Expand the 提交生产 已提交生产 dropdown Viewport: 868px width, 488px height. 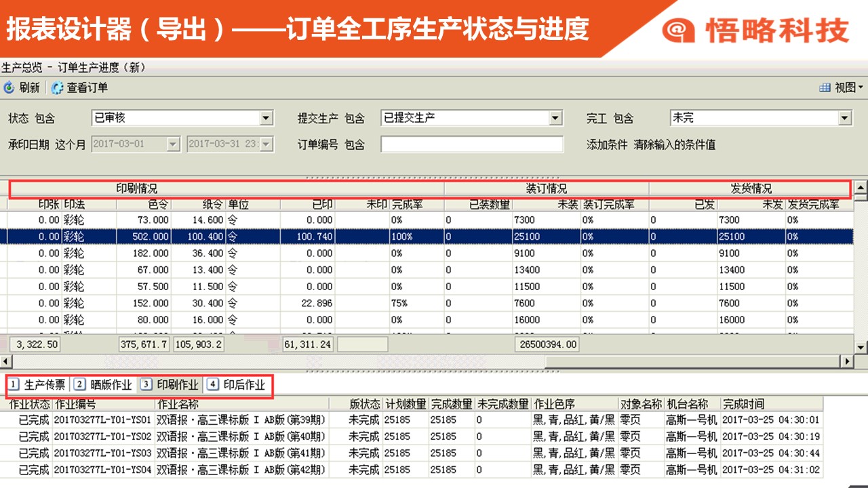tap(556, 118)
